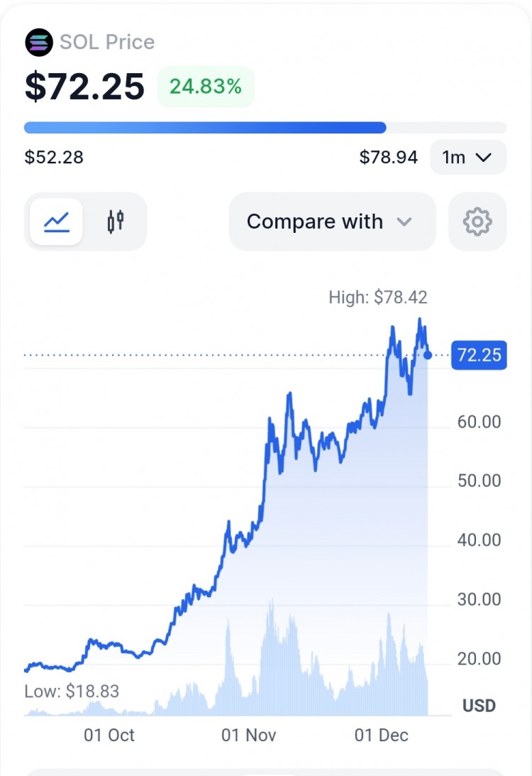
Task: Click the chevron beside Compare with
Action: point(404,222)
